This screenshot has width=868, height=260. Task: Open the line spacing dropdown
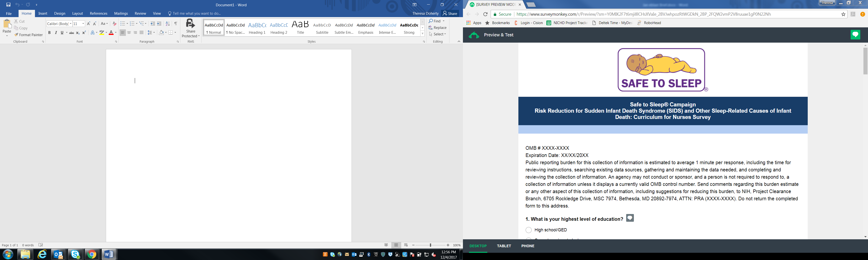(x=151, y=33)
